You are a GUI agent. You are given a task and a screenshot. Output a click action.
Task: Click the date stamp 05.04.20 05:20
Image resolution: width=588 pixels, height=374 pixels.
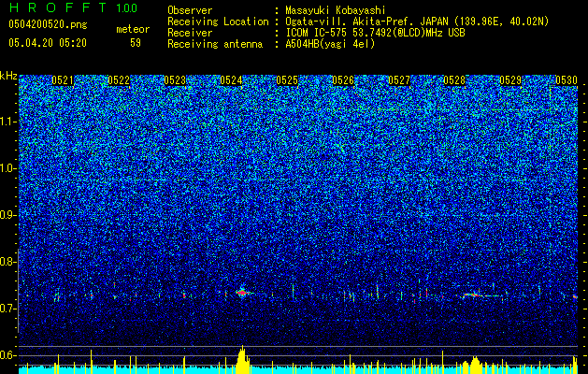click(x=48, y=43)
